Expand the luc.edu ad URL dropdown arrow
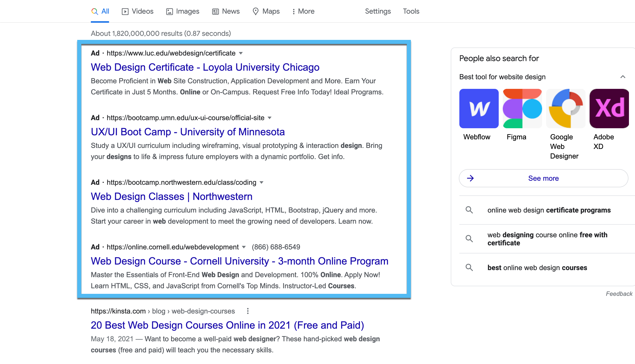Image resolution: width=635 pixels, height=364 pixels. click(241, 53)
